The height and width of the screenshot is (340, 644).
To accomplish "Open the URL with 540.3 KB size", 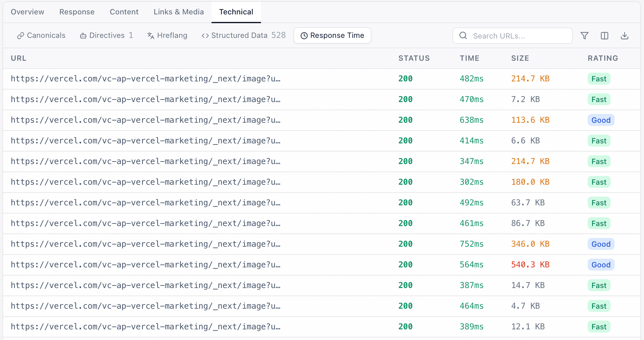I will click(x=146, y=265).
